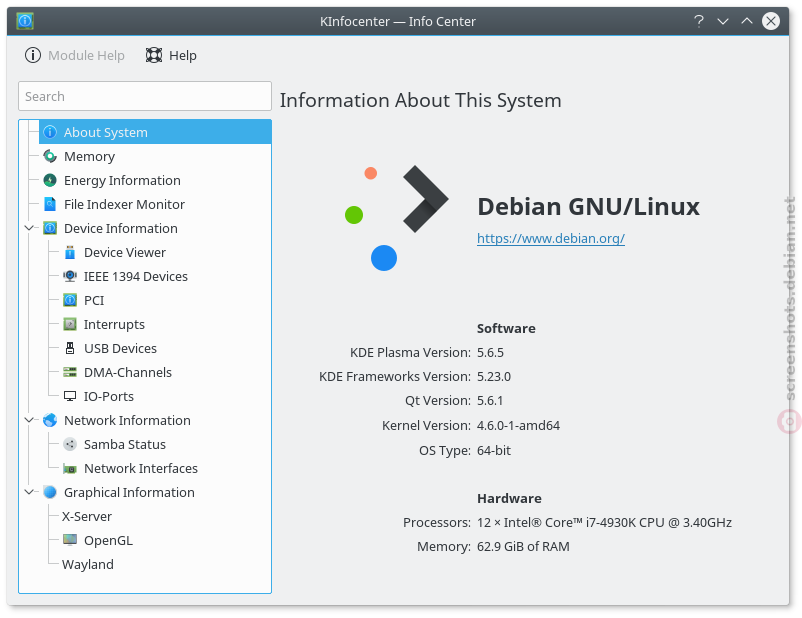The image size is (802, 618).
Task: Minimize the KInfocenter window
Action: (723, 21)
